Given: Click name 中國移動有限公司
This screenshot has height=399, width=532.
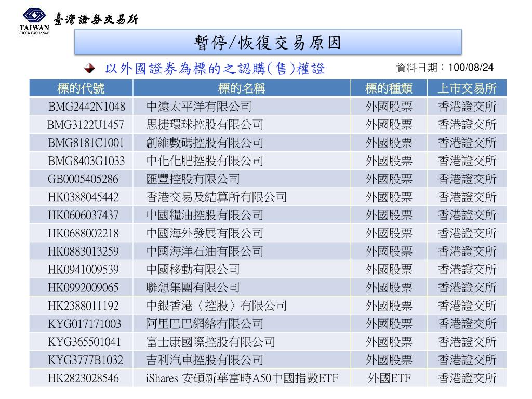Looking at the screenshot, I should (193, 270).
